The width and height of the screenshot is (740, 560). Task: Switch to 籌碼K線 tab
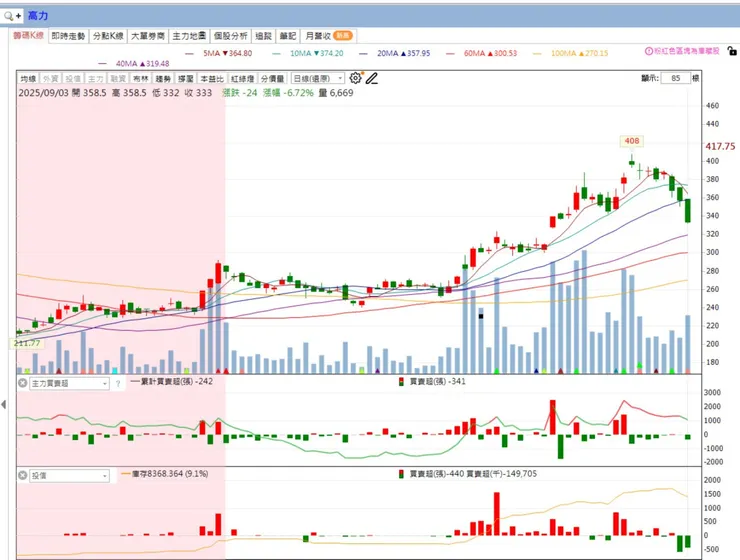tap(28, 35)
